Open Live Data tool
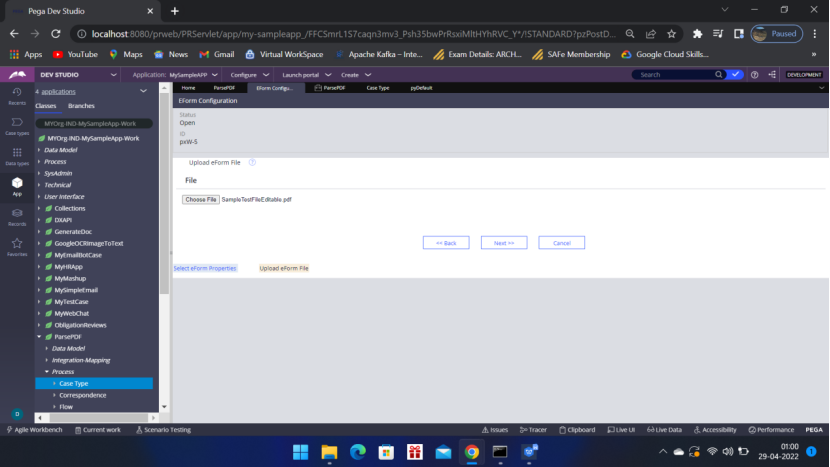Screen dimensions: 830x467 pyautogui.click(x=664, y=429)
